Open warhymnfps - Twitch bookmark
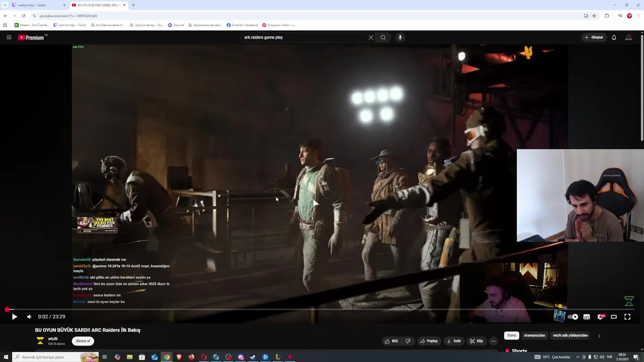644x362 pixels. 70,25
